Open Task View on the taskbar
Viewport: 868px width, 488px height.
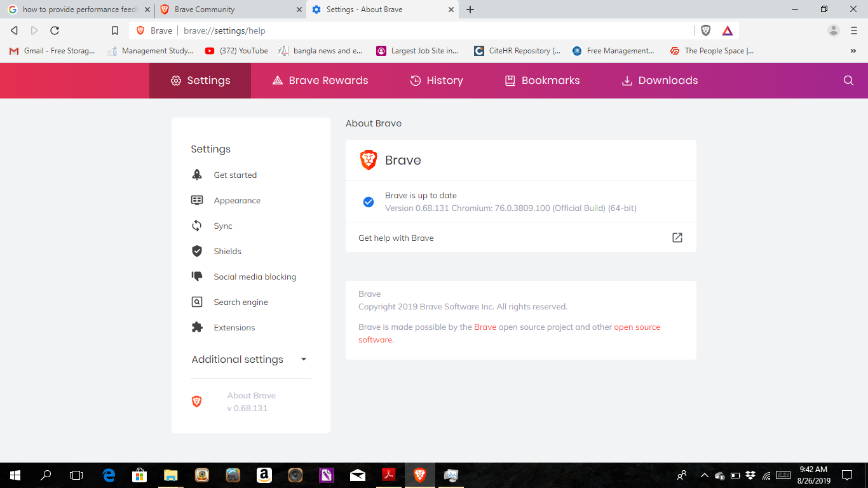coord(76,475)
